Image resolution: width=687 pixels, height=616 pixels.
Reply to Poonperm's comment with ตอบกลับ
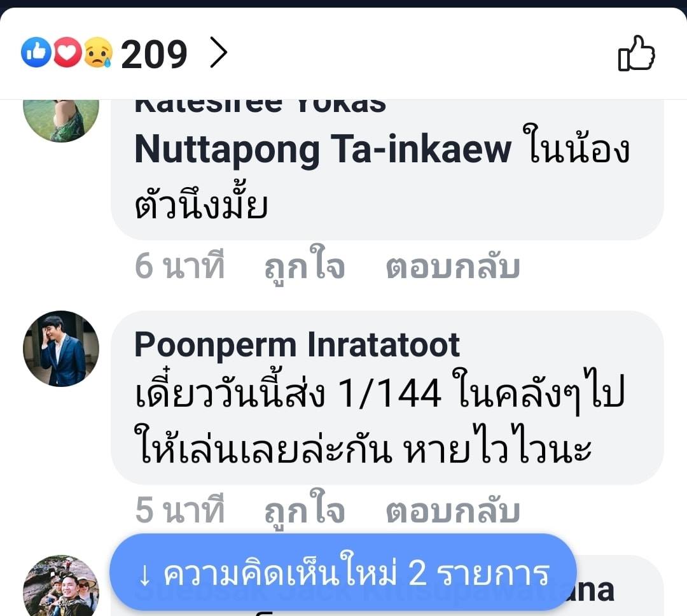(x=453, y=510)
